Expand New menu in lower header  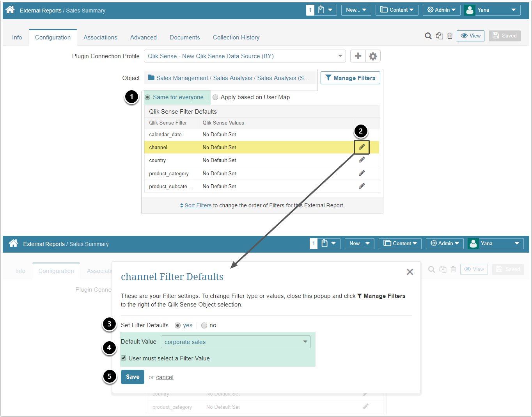pyautogui.click(x=360, y=244)
